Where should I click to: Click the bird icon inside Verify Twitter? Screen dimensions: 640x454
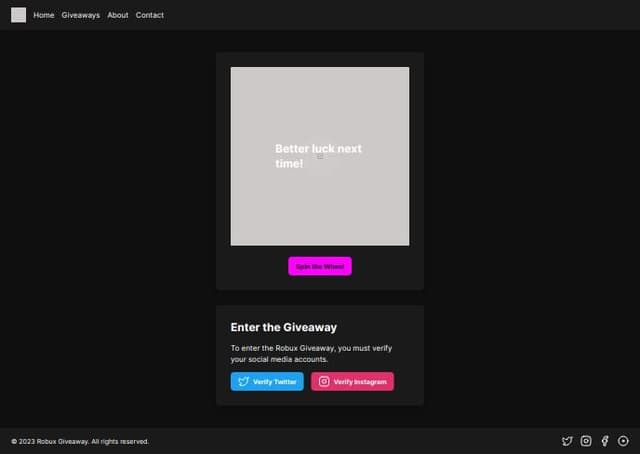coord(243,382)
